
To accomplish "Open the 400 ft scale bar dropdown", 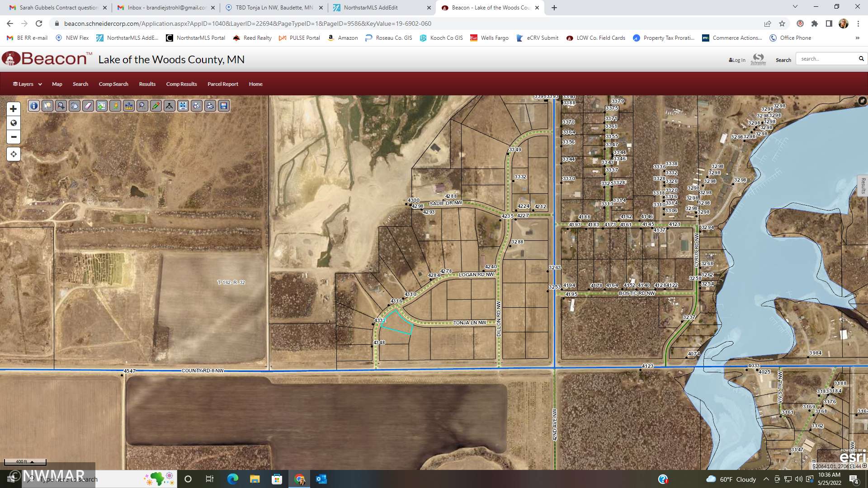I will pyautogui.click(x=25, y=462).
